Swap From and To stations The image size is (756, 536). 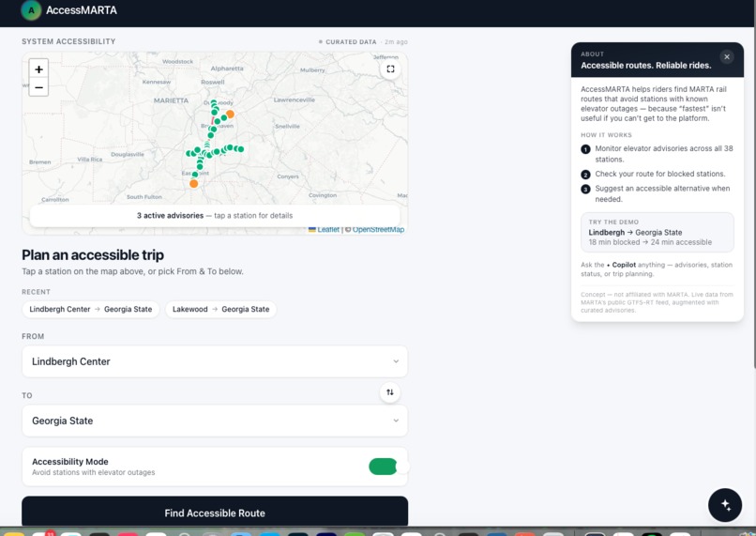click(389, 392)
